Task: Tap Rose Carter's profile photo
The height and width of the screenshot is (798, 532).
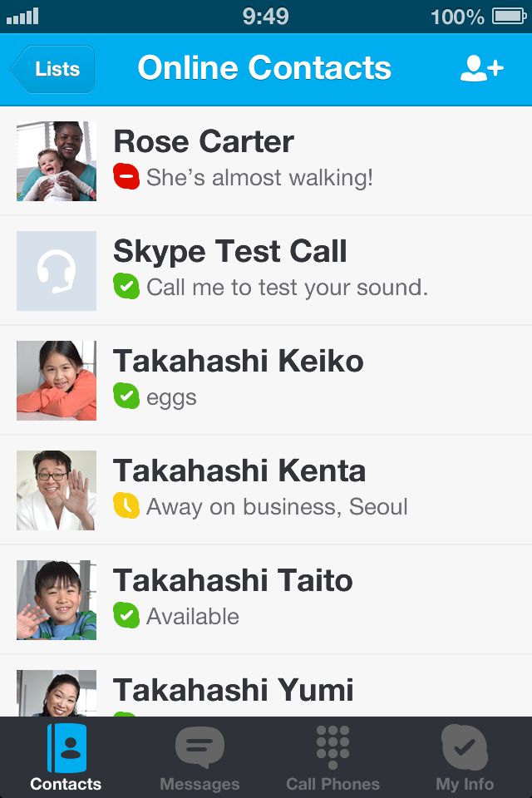Action: tap(57, 161)
